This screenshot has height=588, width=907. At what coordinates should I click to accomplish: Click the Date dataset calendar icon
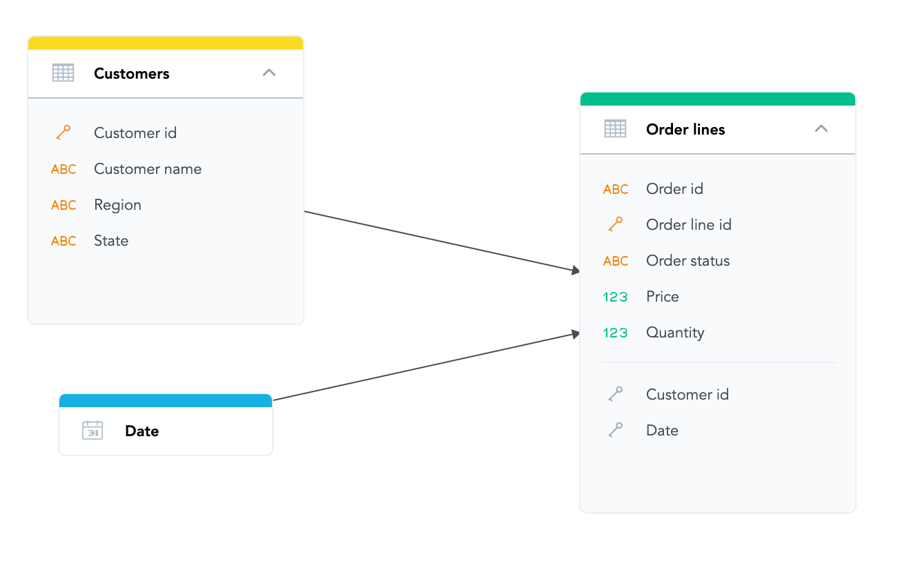[92, 431]
